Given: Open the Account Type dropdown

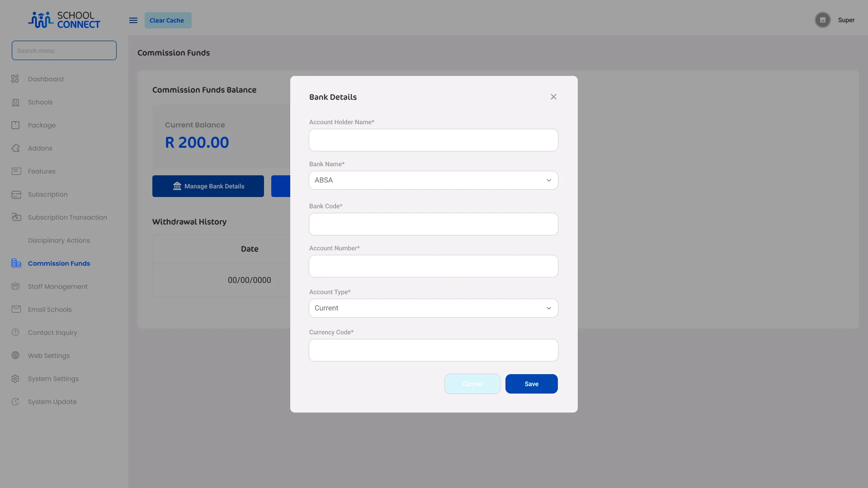Looking at the screenshot, I should [x=434, y=308].
